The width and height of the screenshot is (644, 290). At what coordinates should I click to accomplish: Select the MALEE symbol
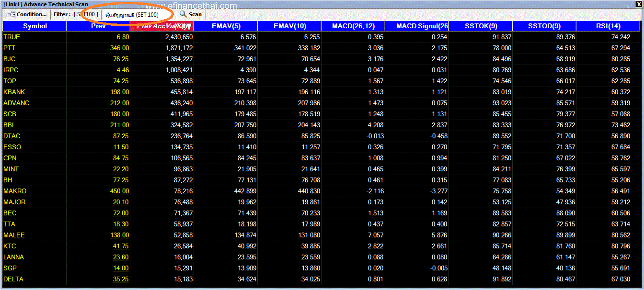14,235
